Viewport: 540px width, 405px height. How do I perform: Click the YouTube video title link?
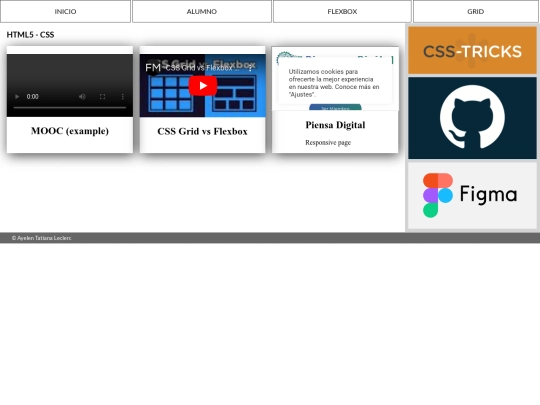202,68
